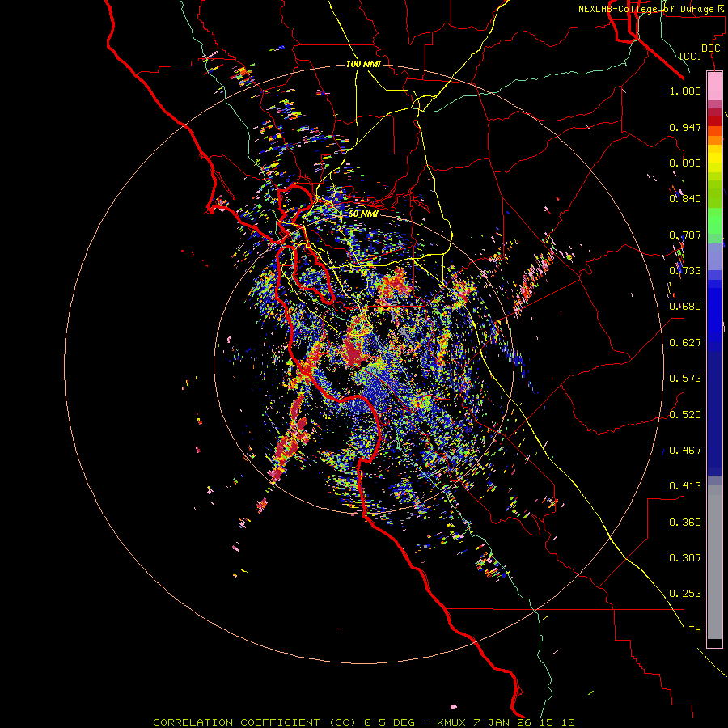Select the 0.253 scale value

pyautogui.click(x=685, y=594)
